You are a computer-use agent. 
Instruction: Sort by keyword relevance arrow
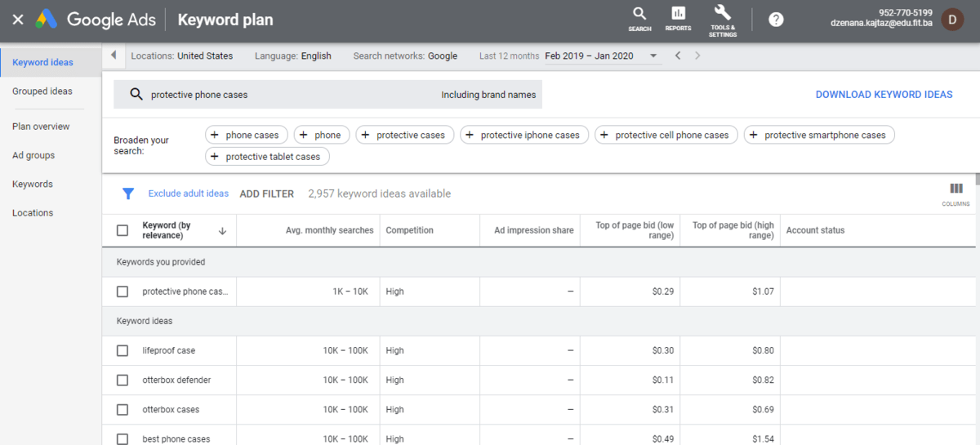coord(222,231)
